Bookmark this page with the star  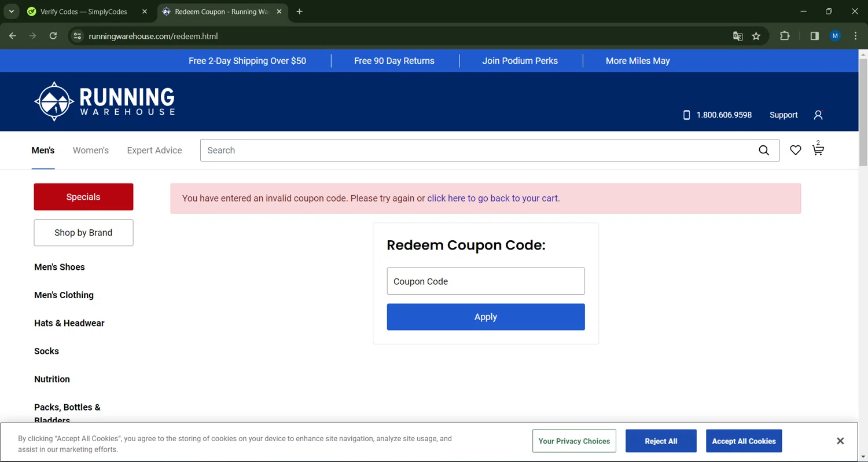(x=756, y=36)
